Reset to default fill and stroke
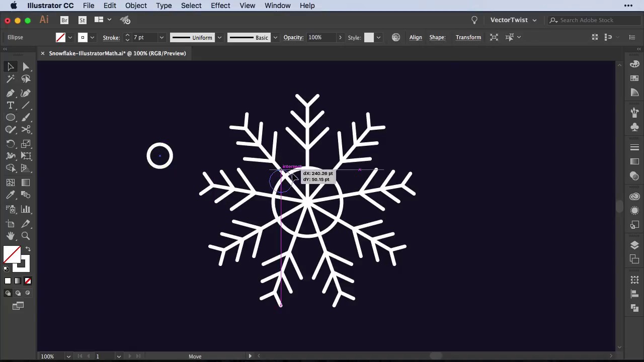 (6, 269)
